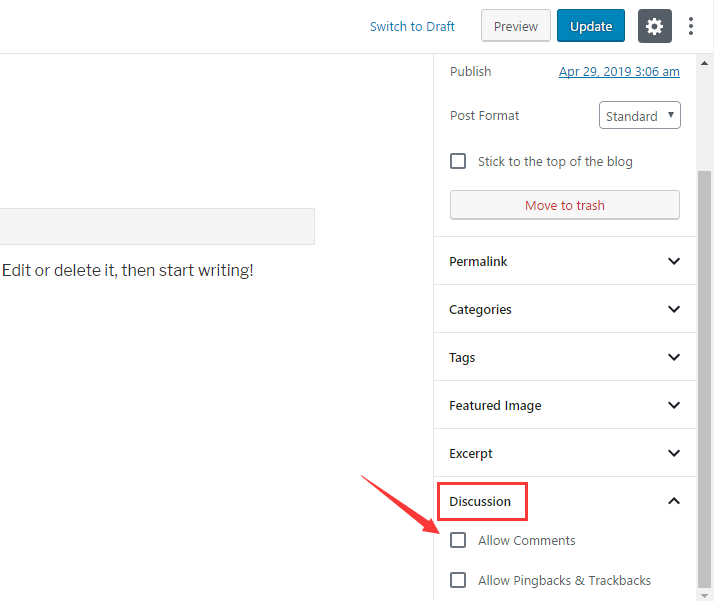Click the Permalink chevron arrow

tap(673, 261)
